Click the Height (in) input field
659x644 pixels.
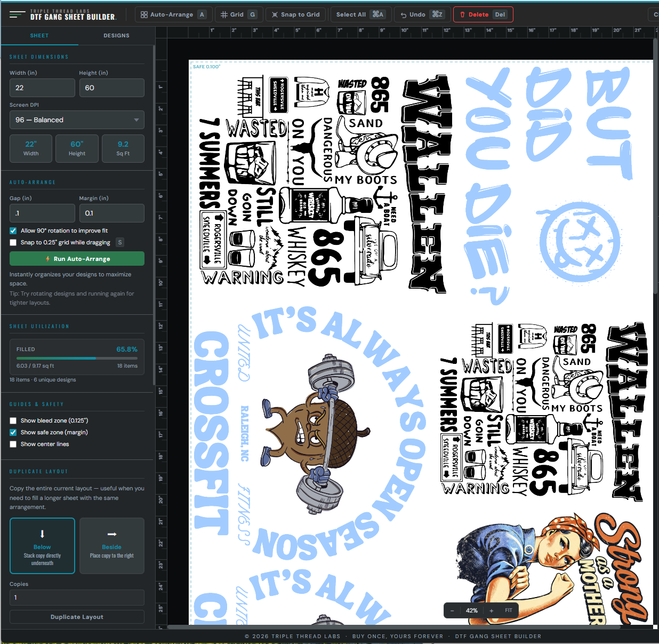tap(111, 88)
